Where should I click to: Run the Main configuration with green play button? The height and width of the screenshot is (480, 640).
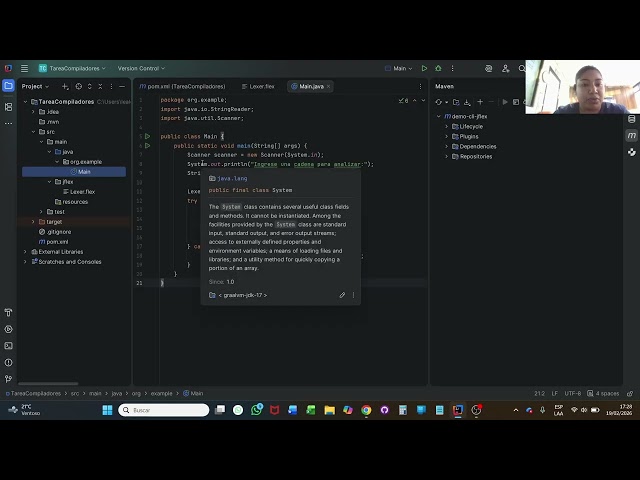pyautogui.click(x=424, y=68)
